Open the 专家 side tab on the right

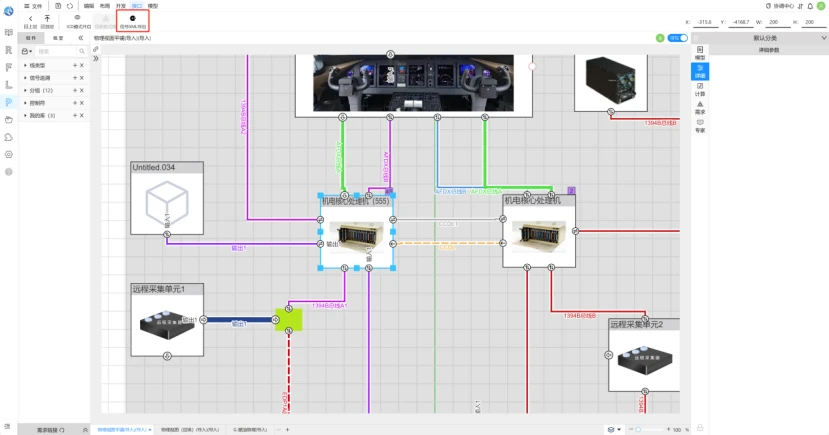click(x=700, y=126)
